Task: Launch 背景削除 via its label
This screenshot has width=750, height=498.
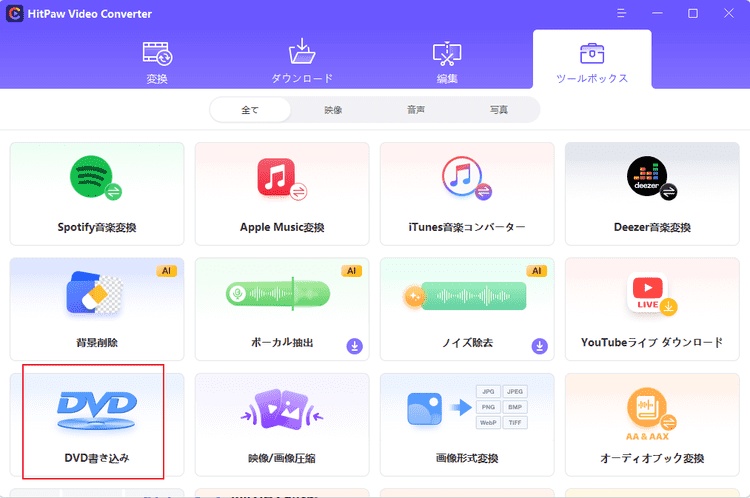Action: [x=97, y=343]
